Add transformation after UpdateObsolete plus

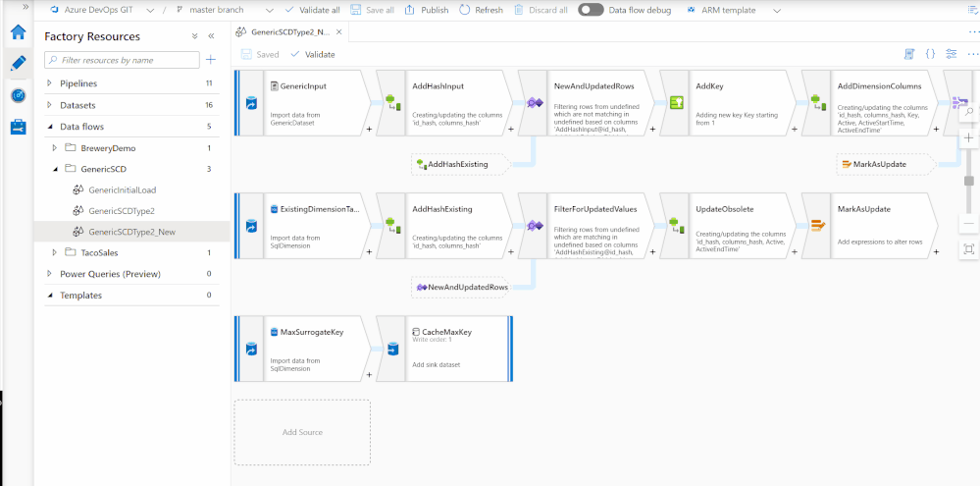tap(795, 252)
